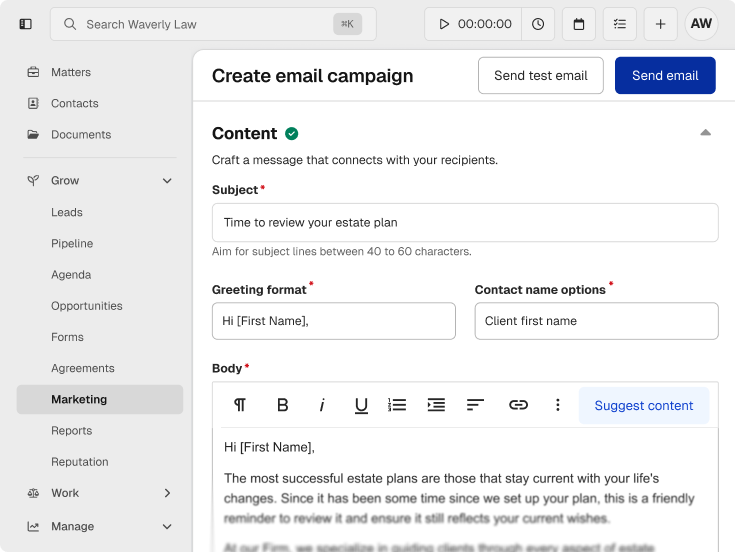Open the time entries clock icon

[x=538, y=24]
